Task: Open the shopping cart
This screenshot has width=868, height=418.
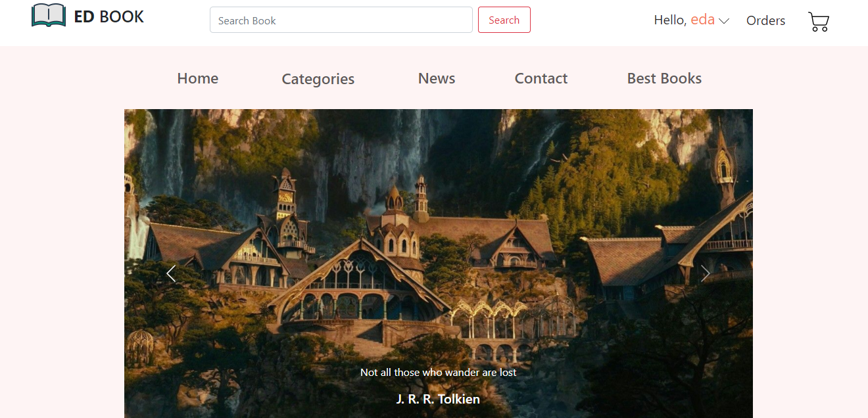Action: pyautogui.click(x=819, y=21)
